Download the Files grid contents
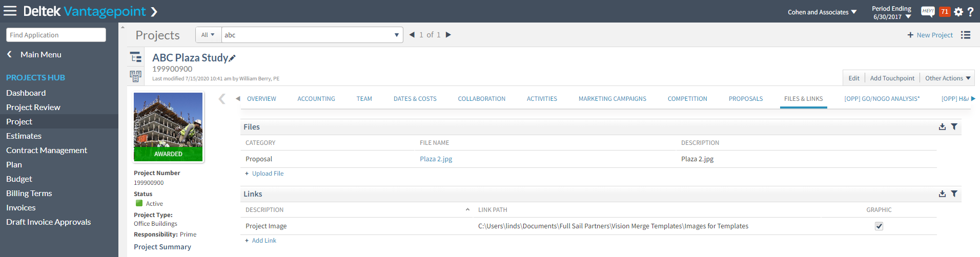The width and height of the screenshot is (980, 257). [x=942, y=127]
